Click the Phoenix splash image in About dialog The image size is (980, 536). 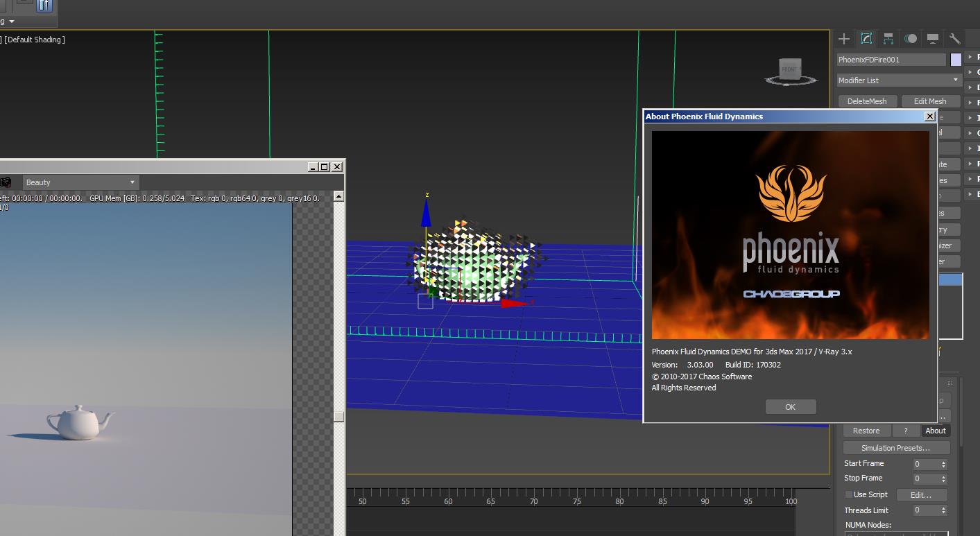click(x=790, y=235)
